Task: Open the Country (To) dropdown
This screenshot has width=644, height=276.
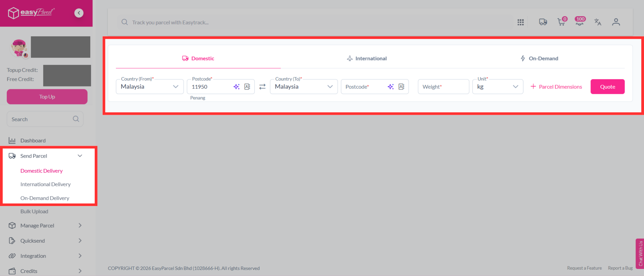Action: (304, 87)
